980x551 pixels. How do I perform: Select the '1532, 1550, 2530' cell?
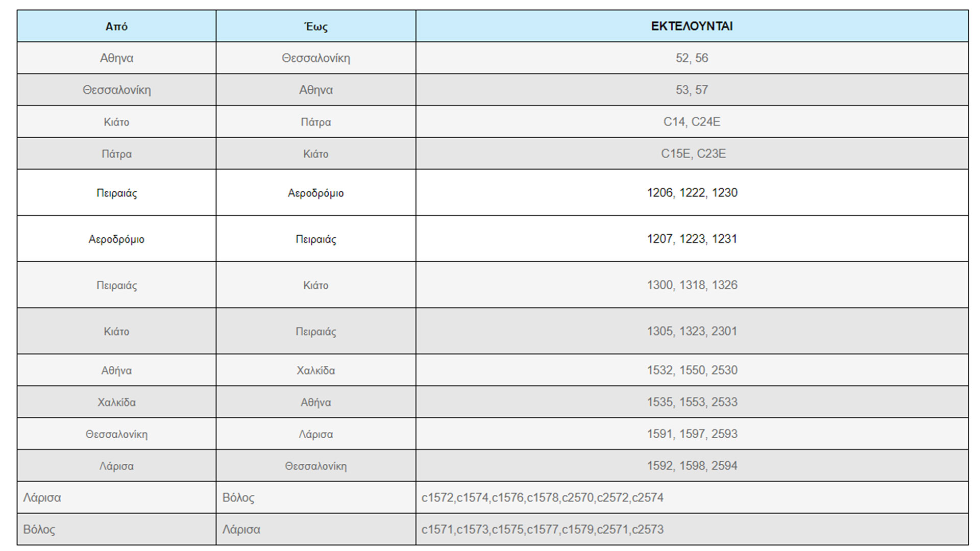pos(692,370)
